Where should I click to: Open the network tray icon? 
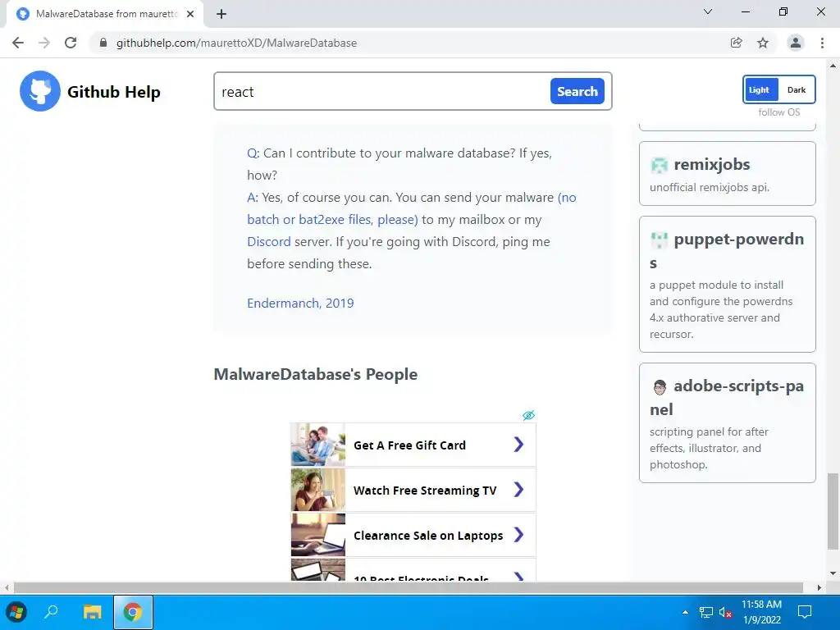point(706,612)
